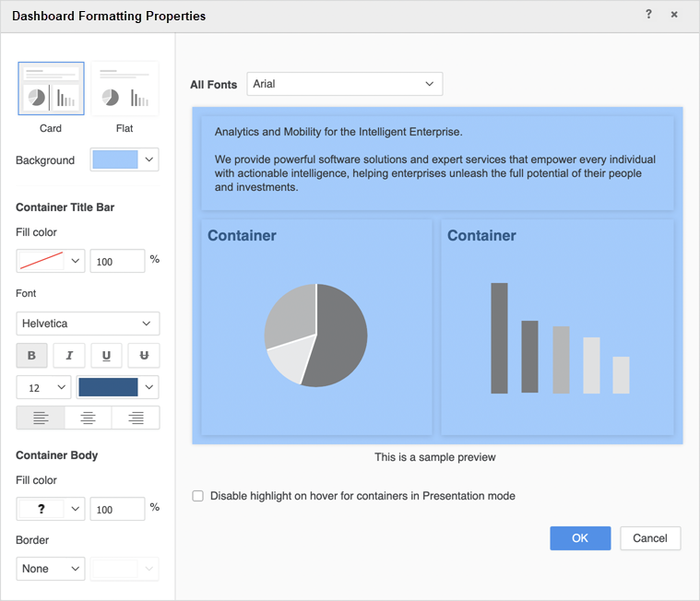Click the Title Bar fill opacity field
Viewport: 700px width, 601px height.
(x=117, y=261)
